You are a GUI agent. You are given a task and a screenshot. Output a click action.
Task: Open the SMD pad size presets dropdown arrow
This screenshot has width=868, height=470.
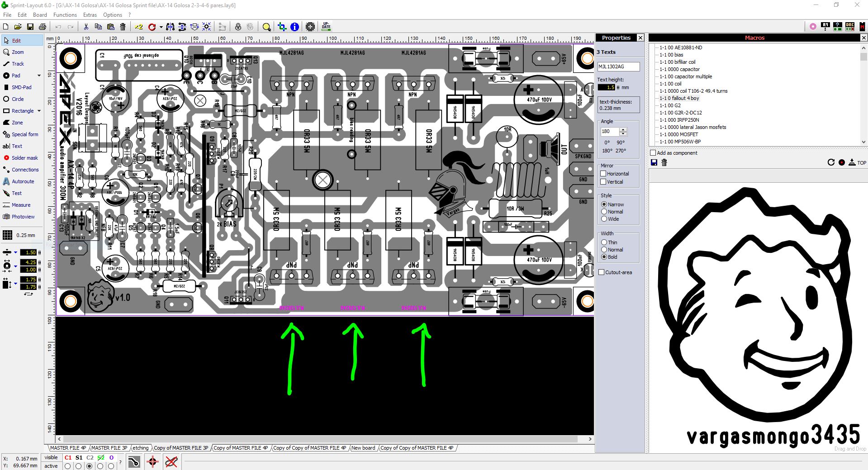16,284
